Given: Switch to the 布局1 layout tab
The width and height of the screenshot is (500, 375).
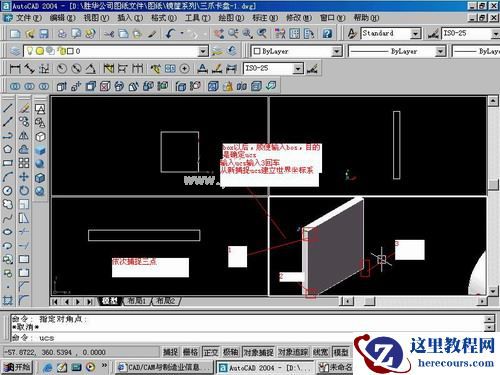Looking at the screenshot, I should click(x=137, y=301).
